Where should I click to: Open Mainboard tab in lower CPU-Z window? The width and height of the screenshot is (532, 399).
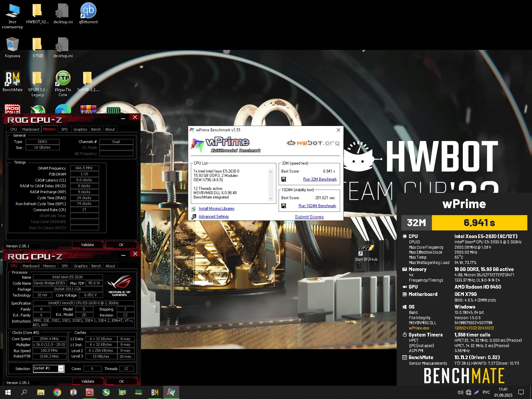[x=31, y=266]
